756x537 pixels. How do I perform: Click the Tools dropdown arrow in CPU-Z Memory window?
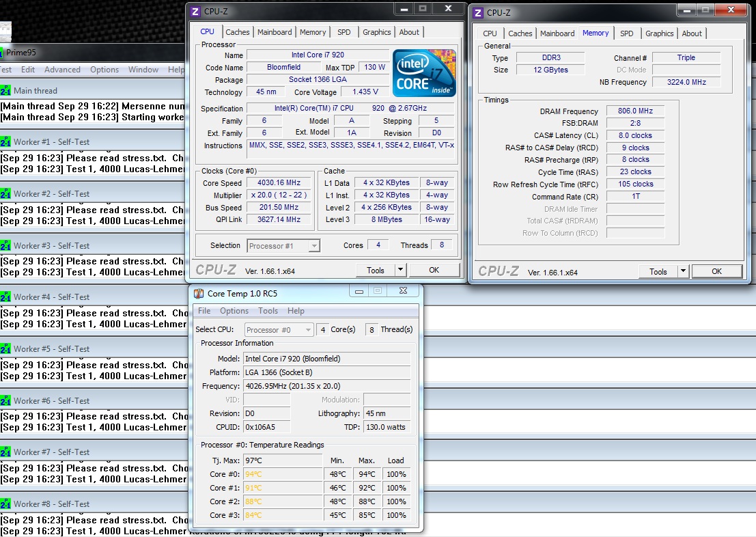coord(683,271)
